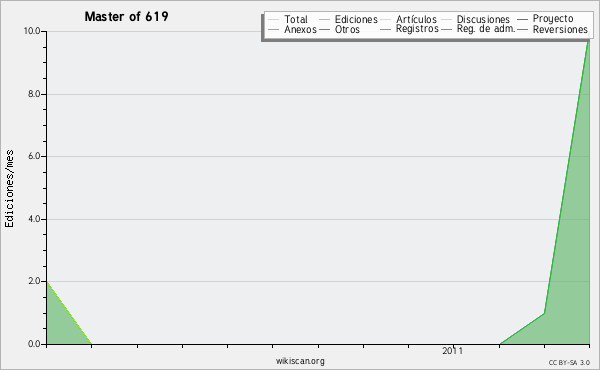The height and width of the screenshot is (370, 600).
Task: Select the 'Anexos' legend entry
Action: tap(300, 29)
